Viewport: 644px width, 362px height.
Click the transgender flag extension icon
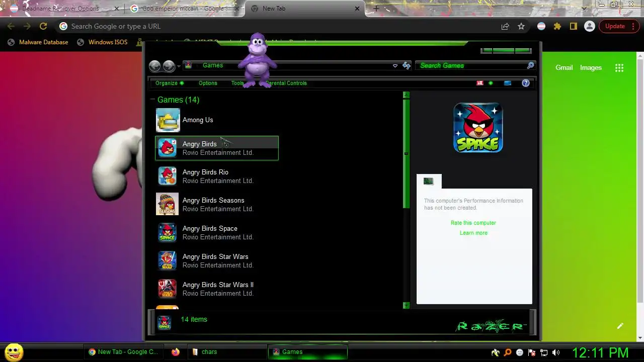coord(541,26)
